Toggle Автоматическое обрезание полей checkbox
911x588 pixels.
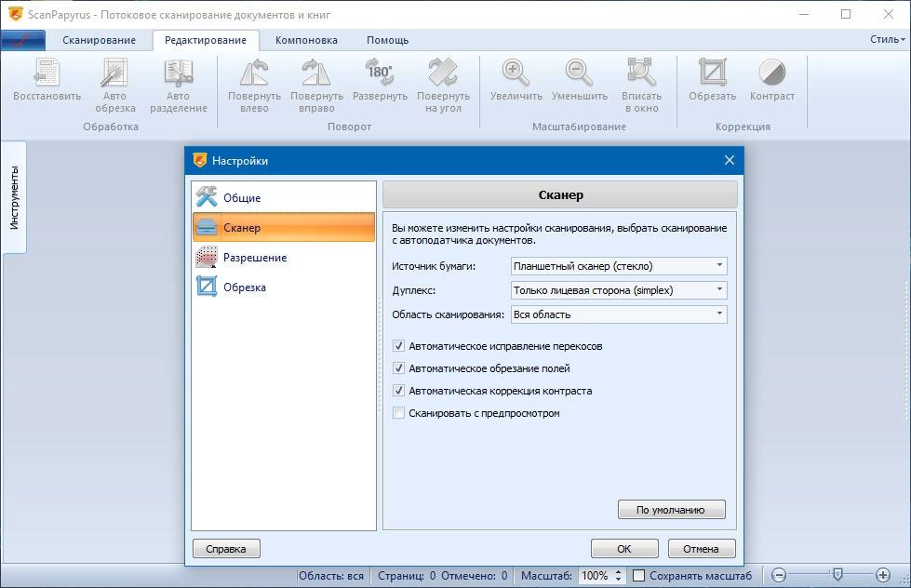[x=398, y=368]
